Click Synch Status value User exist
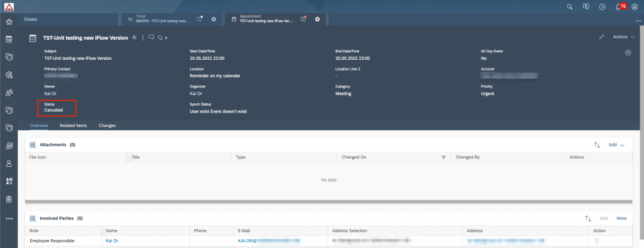644x248 pixels. click(x=218, y=111)
